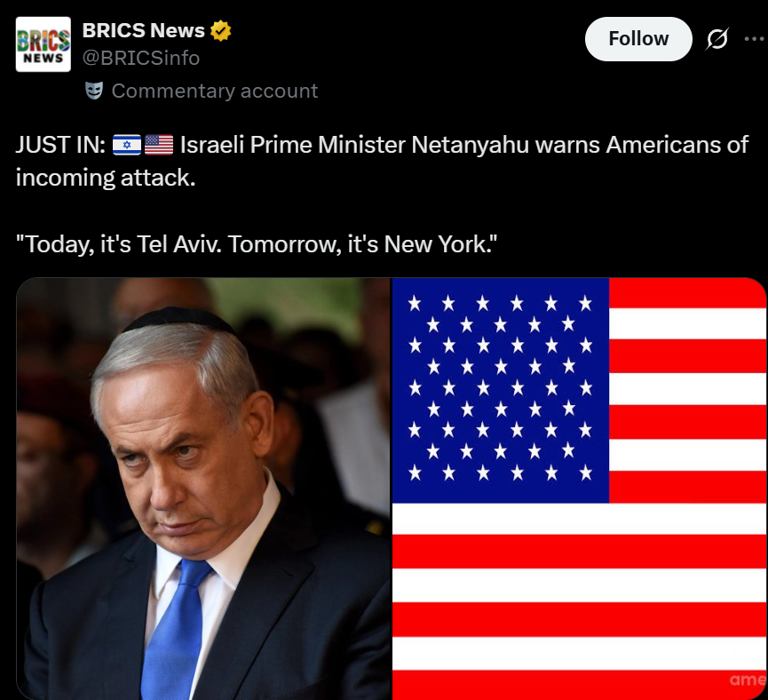Visit the @BRICSinfo handle link
Image resolution: width=768 pixels, height=700 pixels.
(x=141, y=59)
